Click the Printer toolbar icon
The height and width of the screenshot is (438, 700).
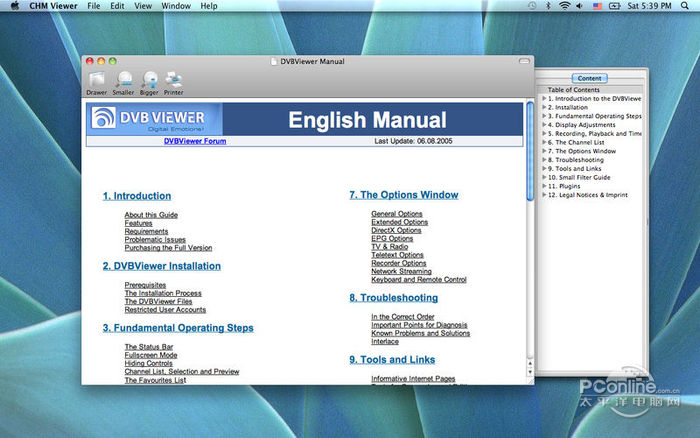pyautogui.click(x=174, y=80)
